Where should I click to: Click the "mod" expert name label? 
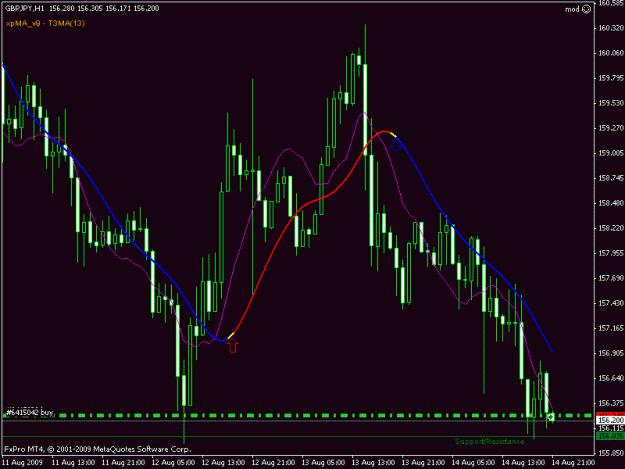pos(572,9)
